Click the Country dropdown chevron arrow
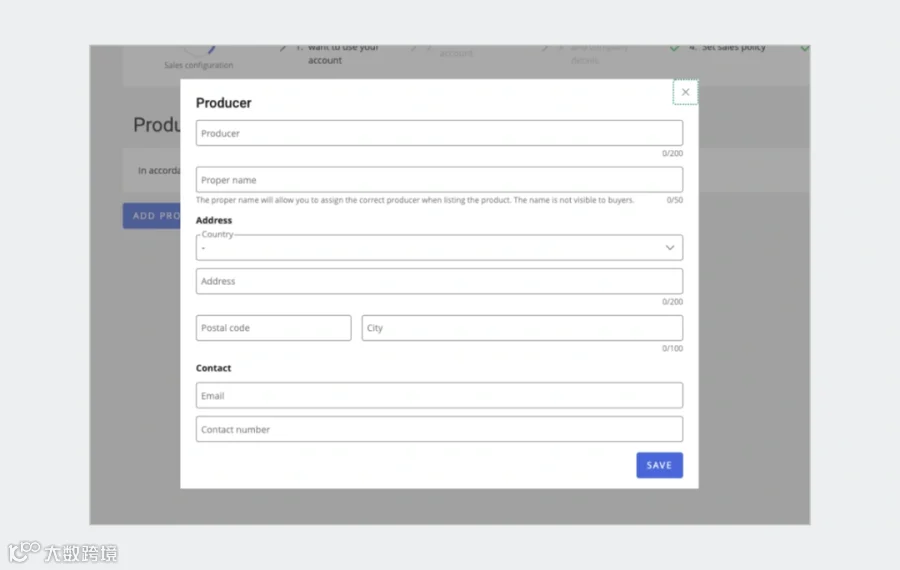 (669, 247)
